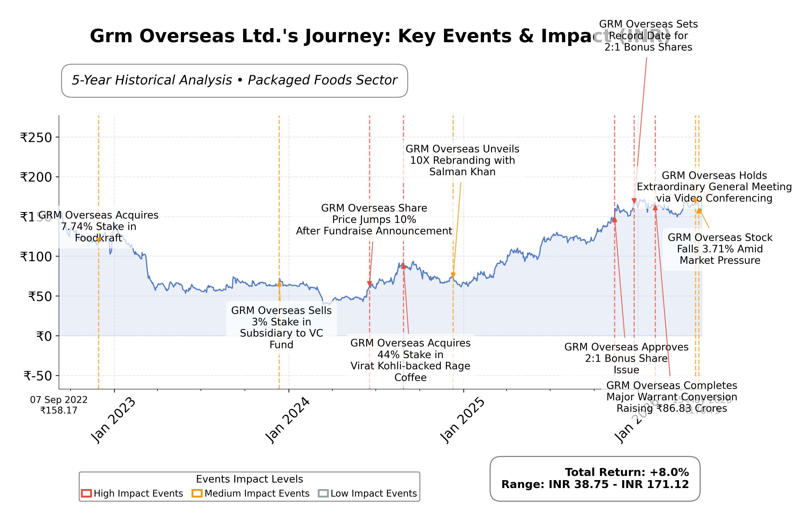Click the High Impact Events legend swatch

[86, 493]
